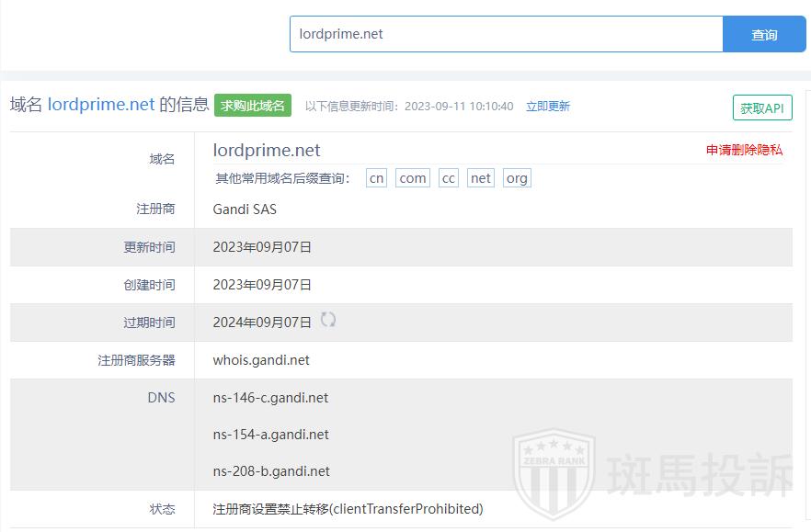This screenshot has height=532, width=811.
Task: Click the ns-208-b.gandi.net DNS entry
Action: pyautogui.click(x=271, y=471)
